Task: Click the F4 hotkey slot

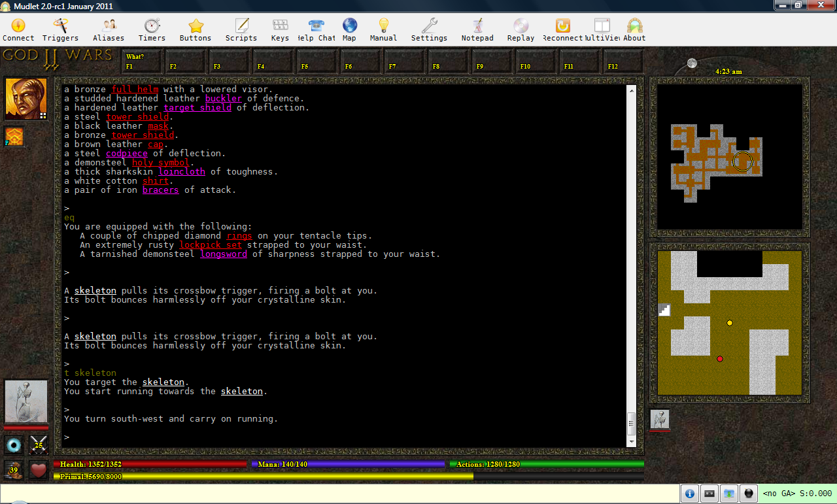Action: tap(274, 61)
